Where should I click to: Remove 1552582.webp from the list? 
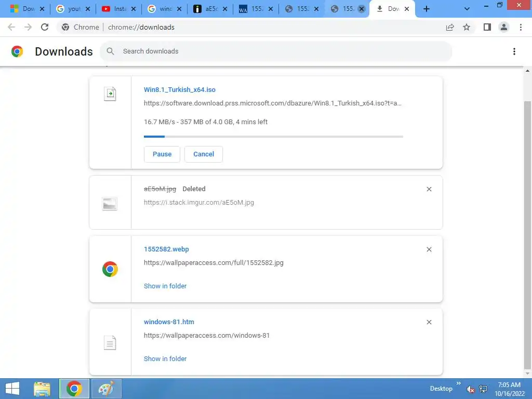429,249
